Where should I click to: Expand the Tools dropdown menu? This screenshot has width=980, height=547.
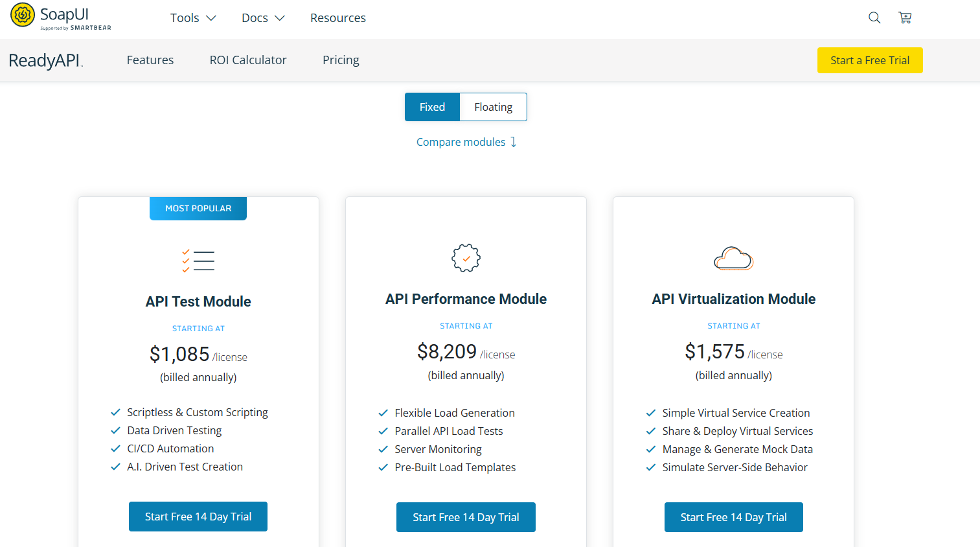click(193, 18)
